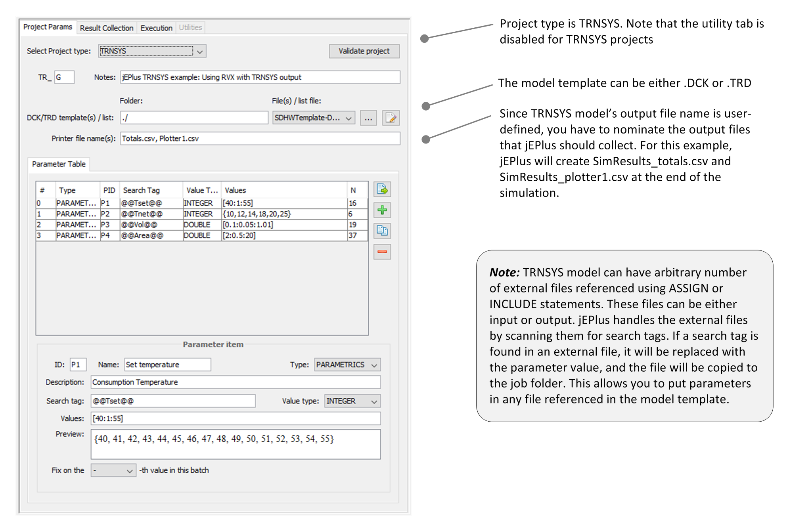Image resolution: width=812 pixels, height=531 pixels.
Task: Open the INTEGER value type dropdown
Action: point(352,401)
